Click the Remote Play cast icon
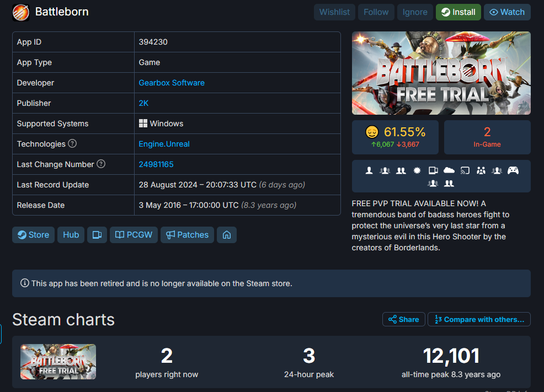The height and width of the screenshot is (392, 544). coord(465,170)
